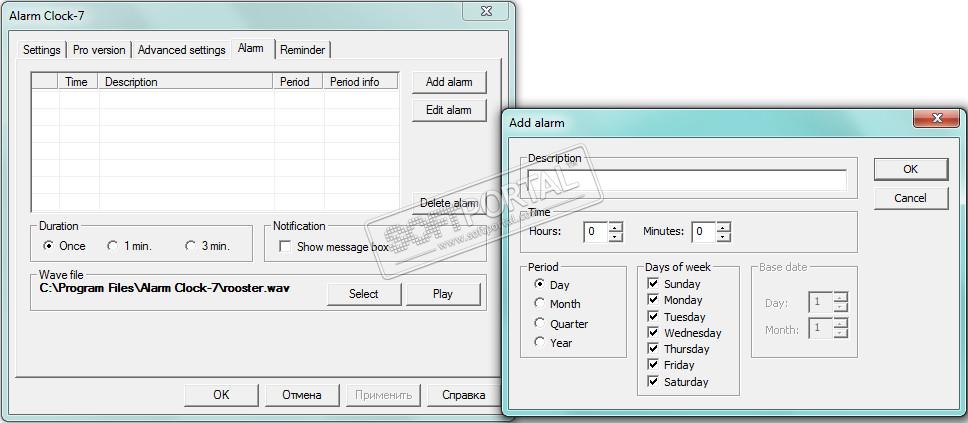The width and height of the screenshot is (968, 423).
Task: Click the Hours input field
Action: coord(595,232)
